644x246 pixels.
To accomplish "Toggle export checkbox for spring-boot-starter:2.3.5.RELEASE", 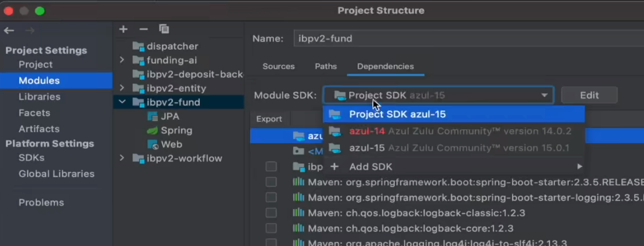I will (271, 182).
